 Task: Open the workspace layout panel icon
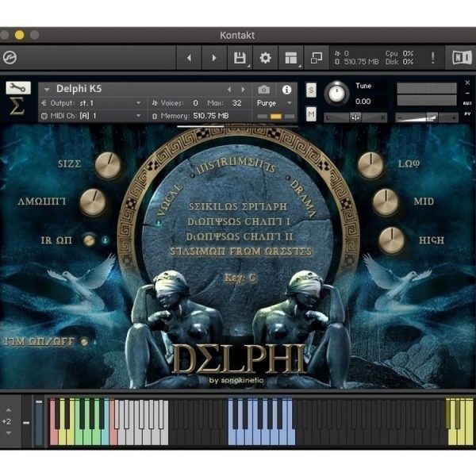[291, 58]
